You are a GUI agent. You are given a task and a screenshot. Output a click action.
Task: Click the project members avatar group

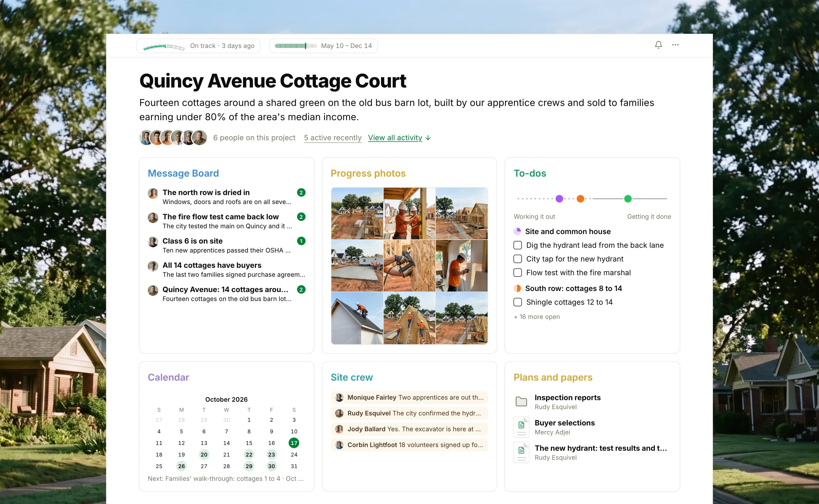pos(173,137)
